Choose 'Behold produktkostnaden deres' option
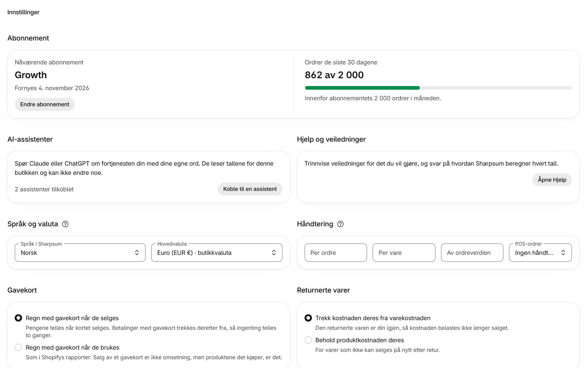Viewport: 588px width, 368px height. pyautogui.click(x=308, y=340)
